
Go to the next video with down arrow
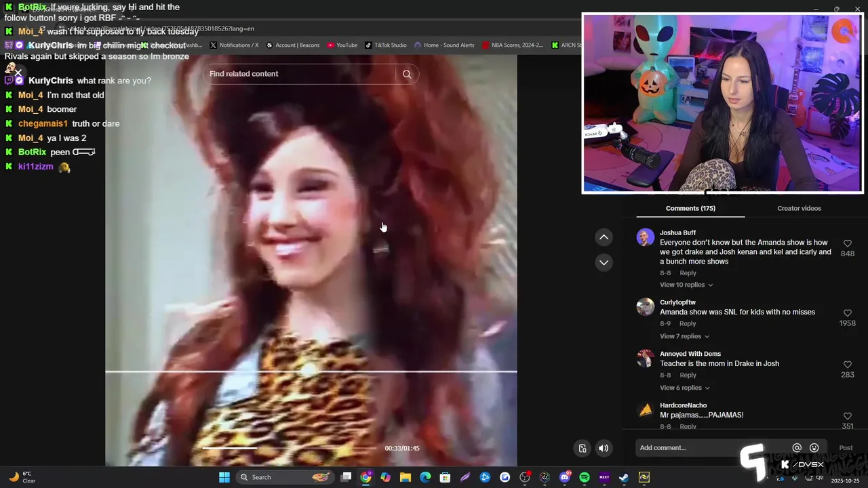[604, 262]
